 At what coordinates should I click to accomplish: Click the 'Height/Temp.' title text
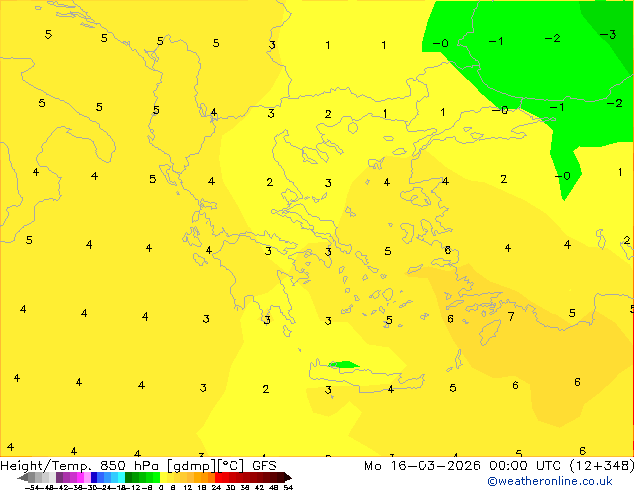(x=46, y=466)
